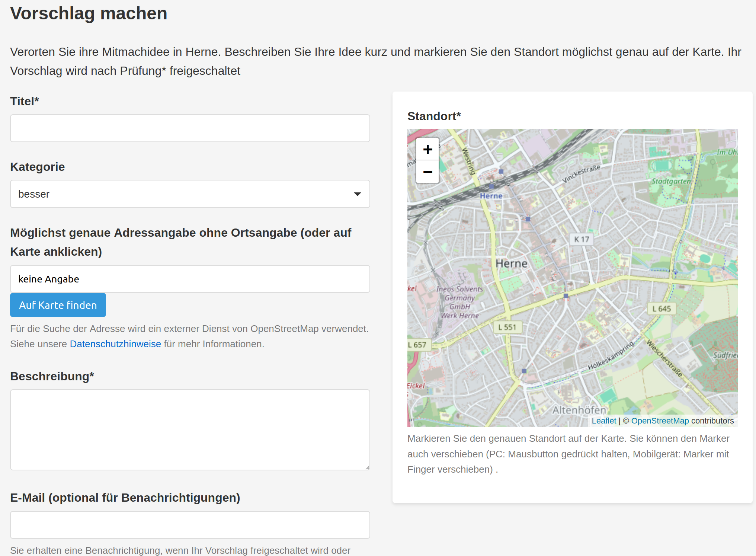Image resolution: width=756 pixels, height=556 pixels.
Task: Click the L 551 road marker
Action: click(x=507, y=327)
